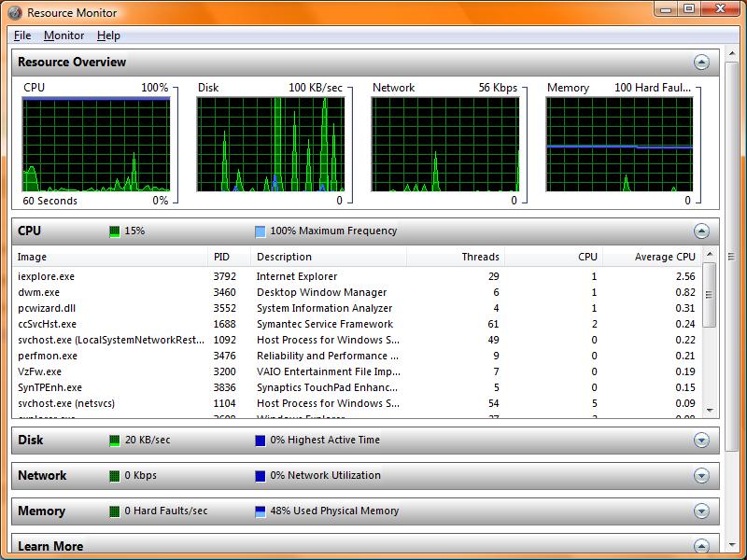This screenshot has width=747, height=560.
Task: Open the Monitor menu
Action: click(x=63, y=35)
